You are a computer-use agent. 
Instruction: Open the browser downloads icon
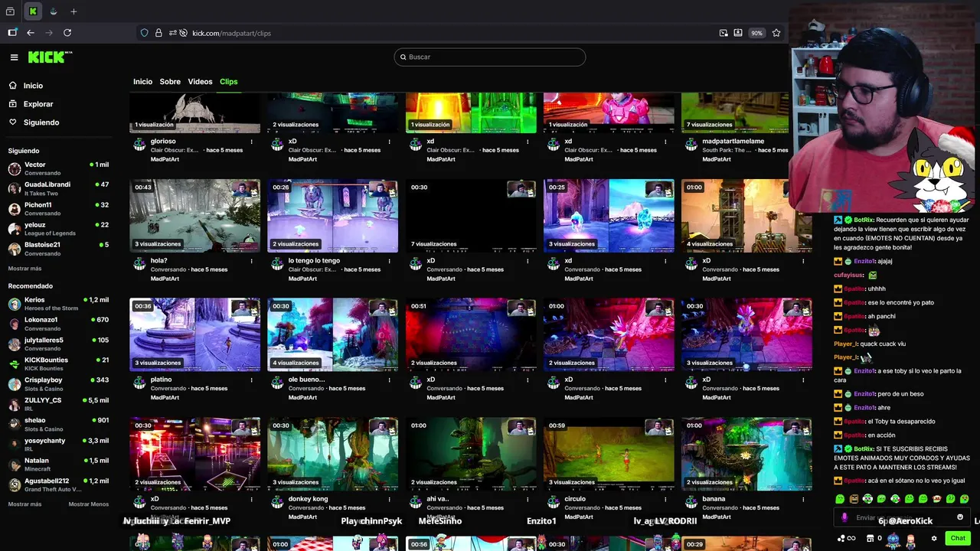click(738, 33)
